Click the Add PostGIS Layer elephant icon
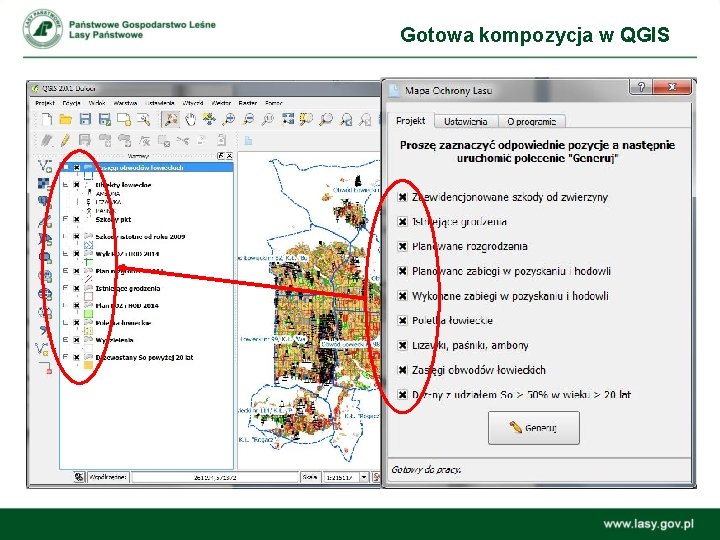The image size is (720, 540). tap(45, 201)
